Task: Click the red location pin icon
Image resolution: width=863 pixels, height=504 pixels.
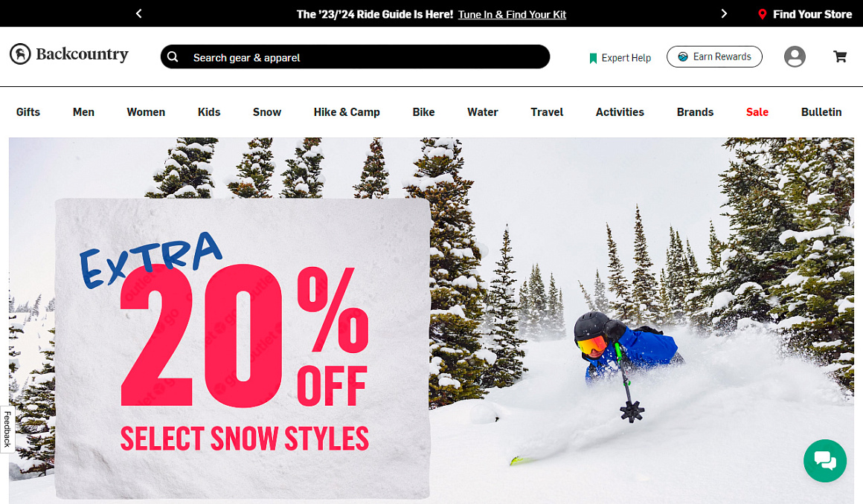Action: (763, 14)
